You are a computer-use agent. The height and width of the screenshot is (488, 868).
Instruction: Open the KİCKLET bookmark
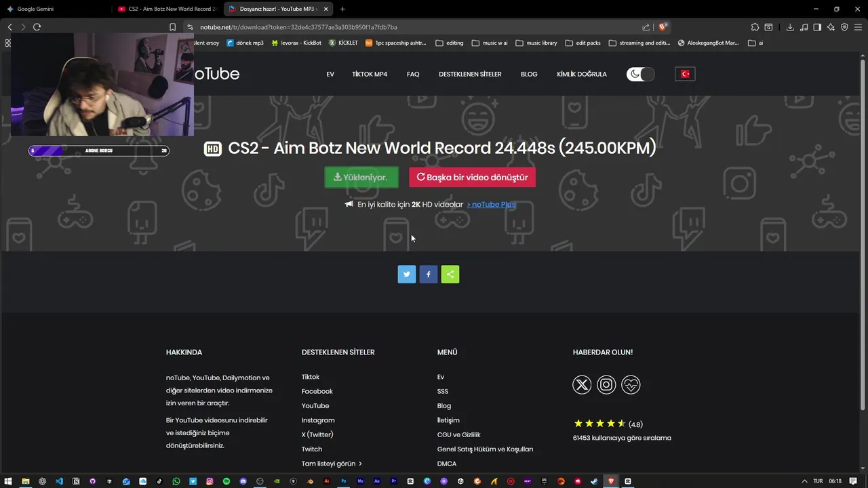[x=343, y=43]
